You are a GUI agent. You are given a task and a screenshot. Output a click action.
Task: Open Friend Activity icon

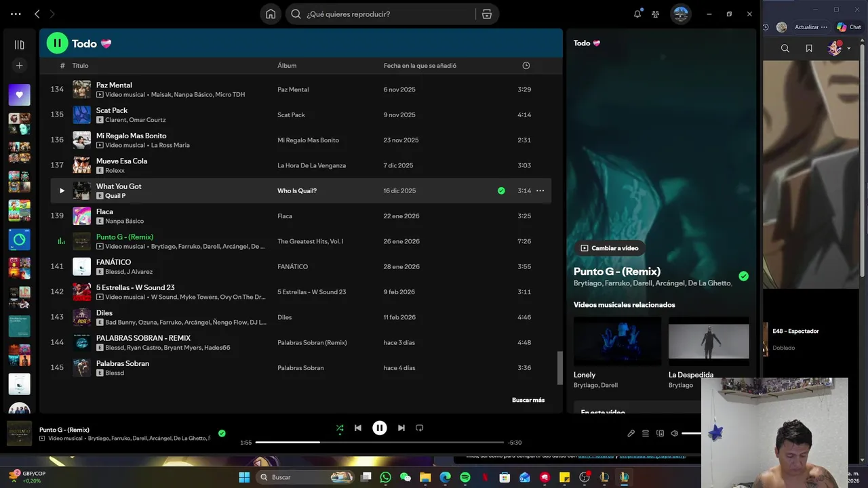(x=656, y=14)
